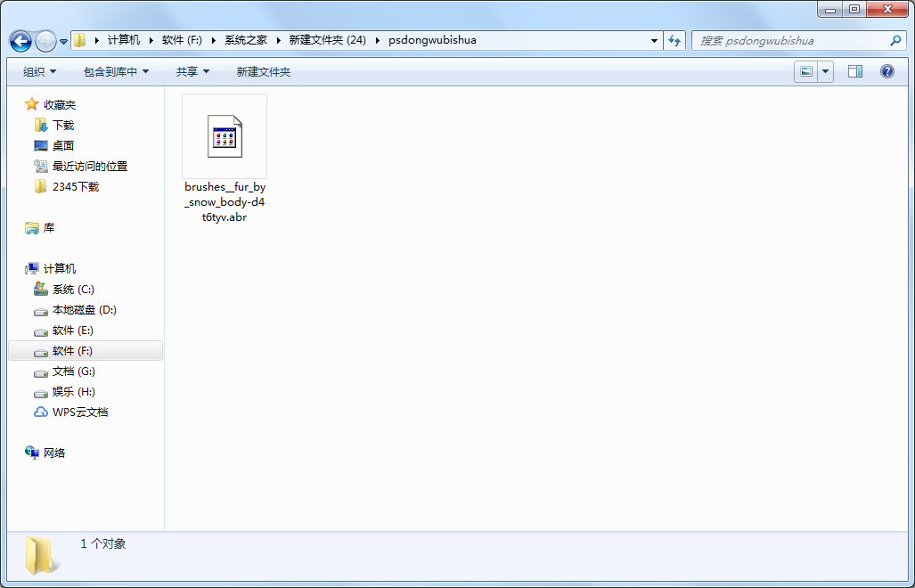
Task: Change view with the view icon button
Action: 806,72
